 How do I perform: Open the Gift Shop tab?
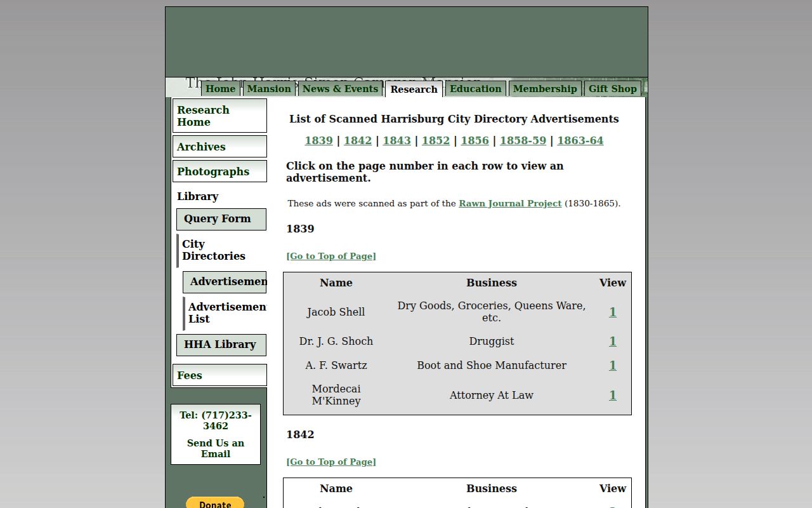tap(613, 89)
